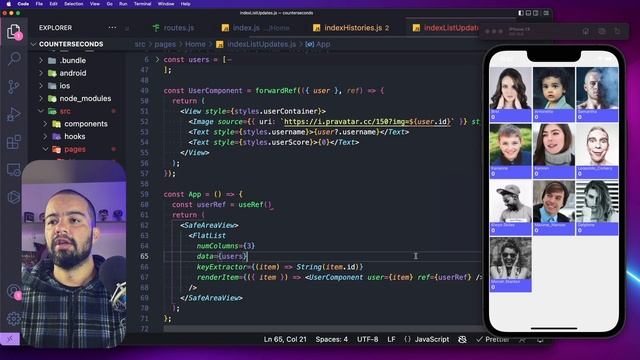This screenshot has height=360, width=640.
Task: Click the feedback icon beside Prettier
Action: [522, 339]
